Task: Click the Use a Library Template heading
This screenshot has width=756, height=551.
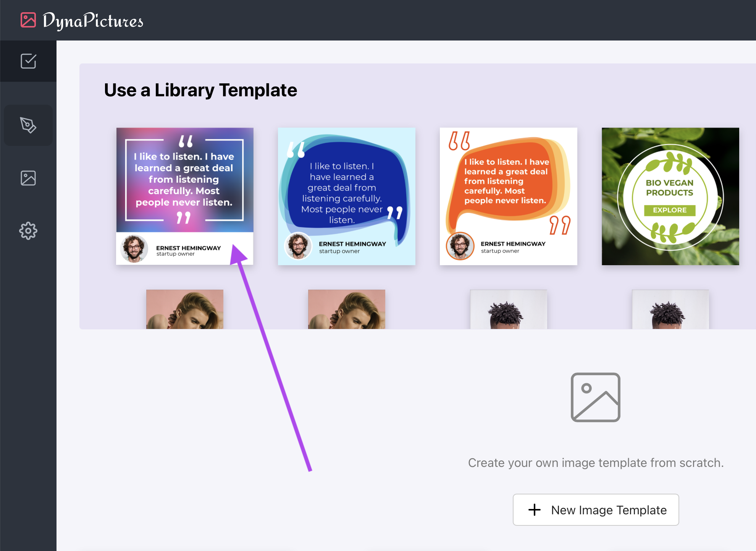Action: (200, 90)
